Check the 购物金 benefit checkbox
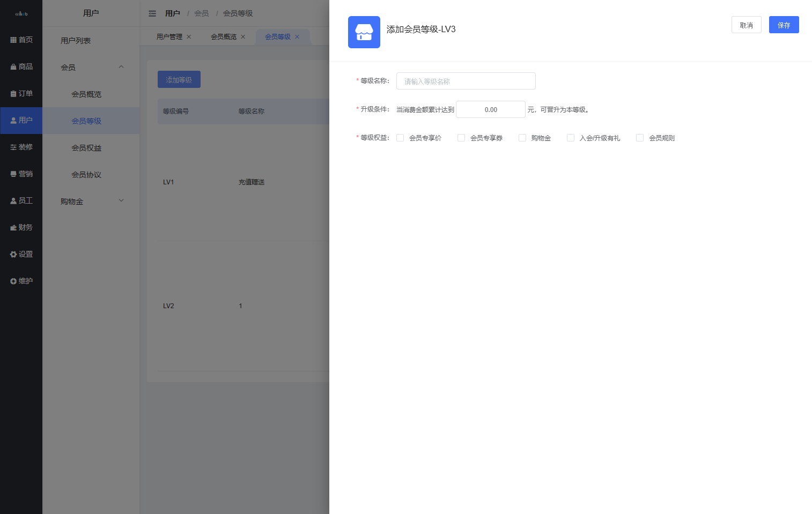 point(522,138)
